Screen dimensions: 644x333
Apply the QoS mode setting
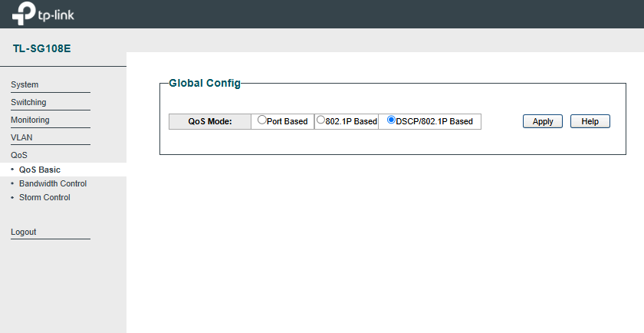click(x=543, y=121)
